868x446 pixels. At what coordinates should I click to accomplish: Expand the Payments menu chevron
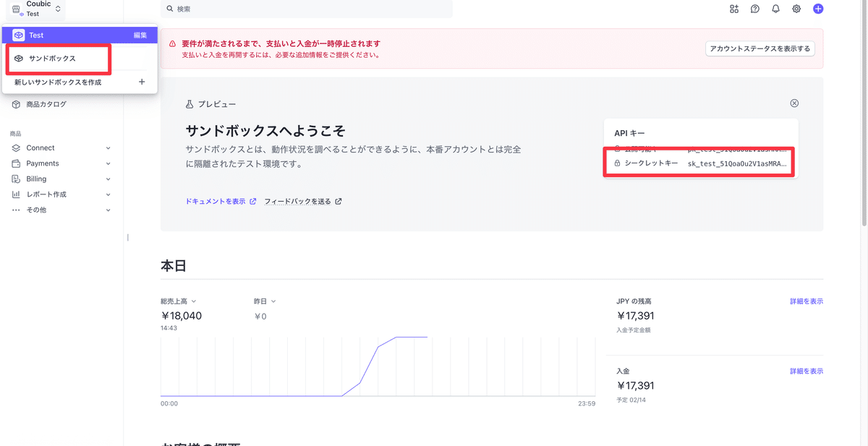click(x=109, y=163)
